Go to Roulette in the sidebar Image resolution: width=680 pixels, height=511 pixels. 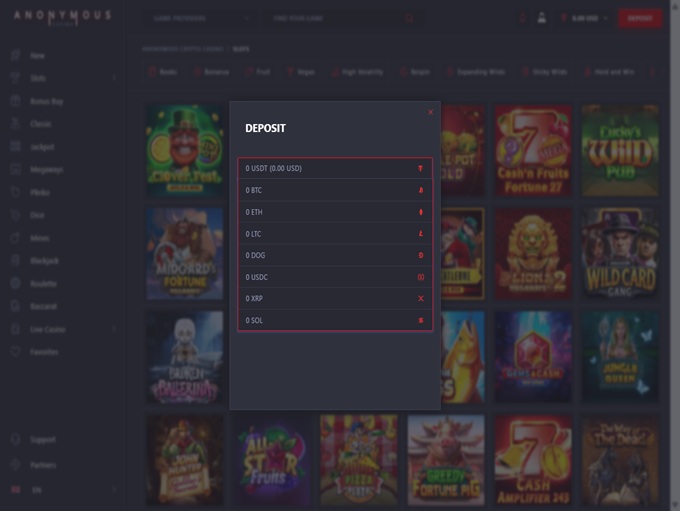tap(44, 284)
